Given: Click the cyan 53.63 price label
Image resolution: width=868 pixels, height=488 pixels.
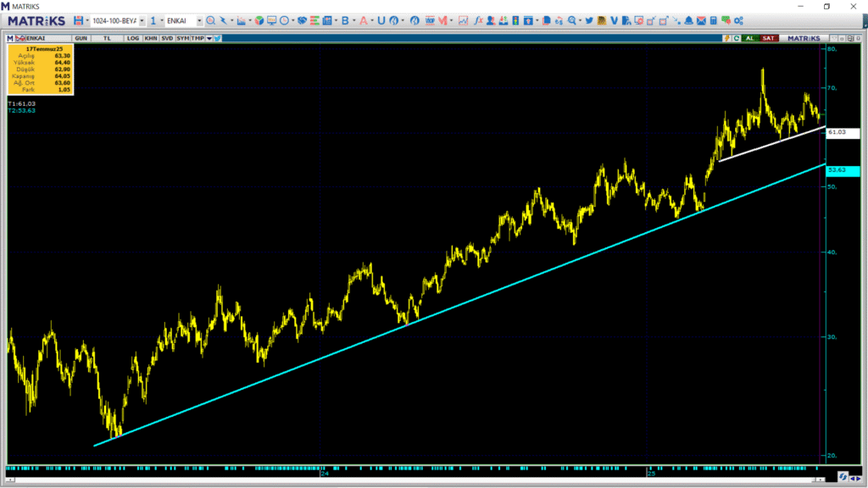Looking at the screenshot, I should click(x=843, y=170).
